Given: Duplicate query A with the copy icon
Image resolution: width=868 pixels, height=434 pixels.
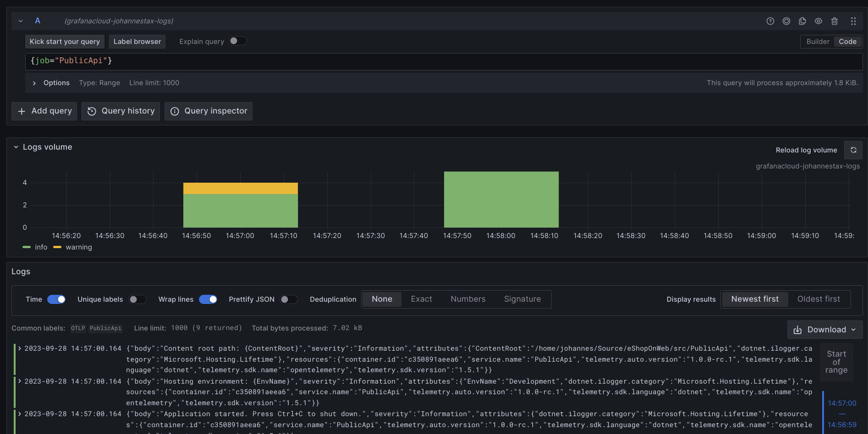Looking at the screenshot, I should coord(802,21).
